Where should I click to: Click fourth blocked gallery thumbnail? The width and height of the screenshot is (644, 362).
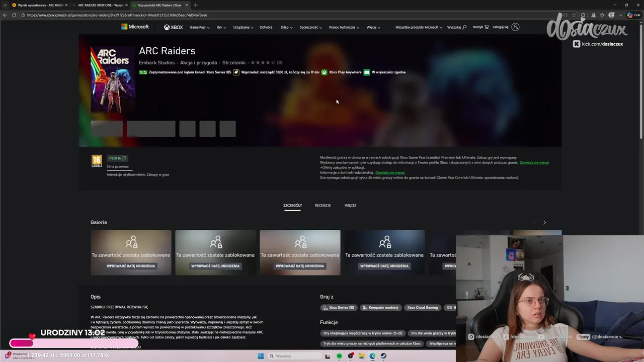pyautogui.click(x=384, y=252)
